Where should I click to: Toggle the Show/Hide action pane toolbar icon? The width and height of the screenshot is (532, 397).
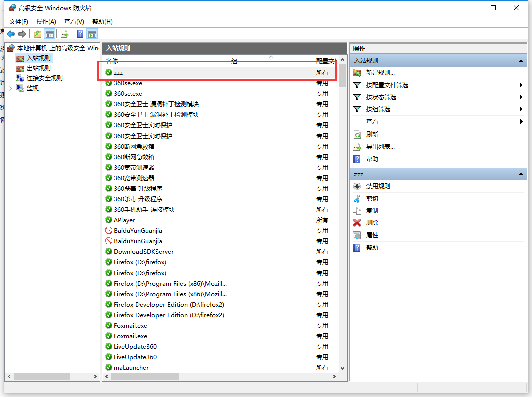(x=92, y=34)
